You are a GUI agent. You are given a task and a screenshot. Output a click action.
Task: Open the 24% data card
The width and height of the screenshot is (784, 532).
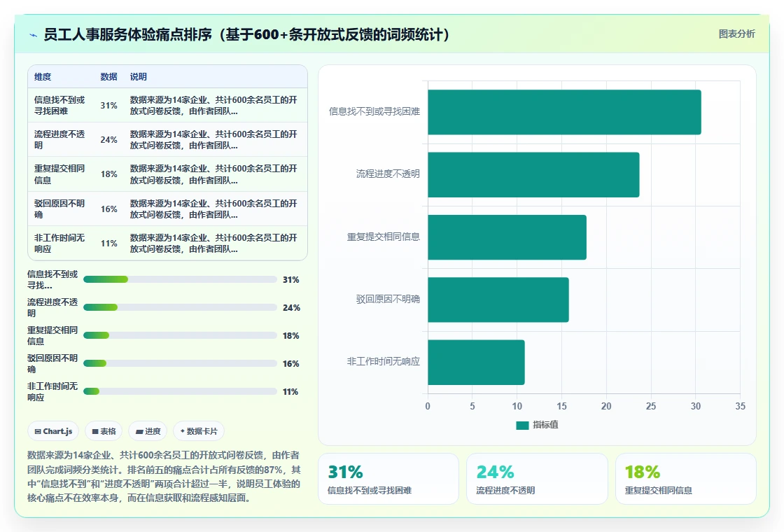coord(537,479)
